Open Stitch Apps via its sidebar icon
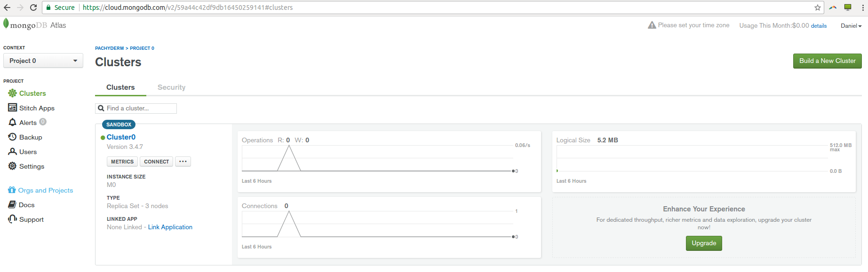This screenshot has height=272, width=868. pyautogui.click(x=12, y=108)
